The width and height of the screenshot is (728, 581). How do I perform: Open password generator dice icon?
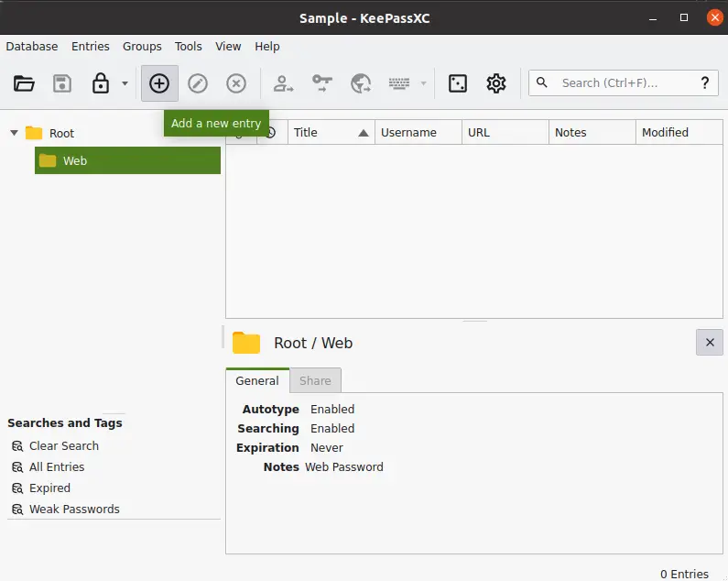(x=458, y=83)
